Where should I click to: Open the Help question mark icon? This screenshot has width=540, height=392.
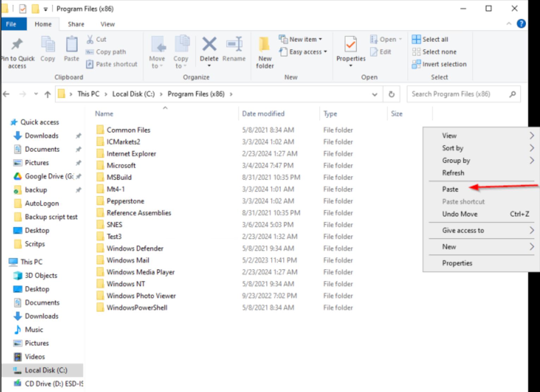click(x=521, y=24)
